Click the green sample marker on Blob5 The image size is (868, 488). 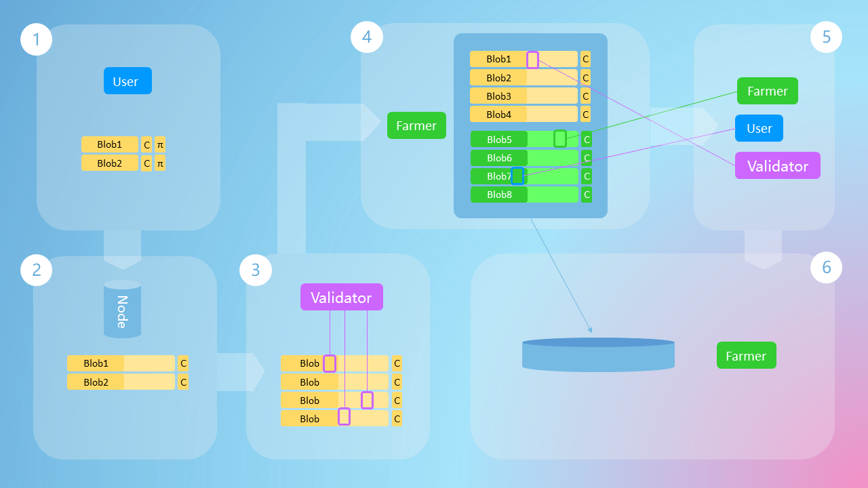click(560, 138)
